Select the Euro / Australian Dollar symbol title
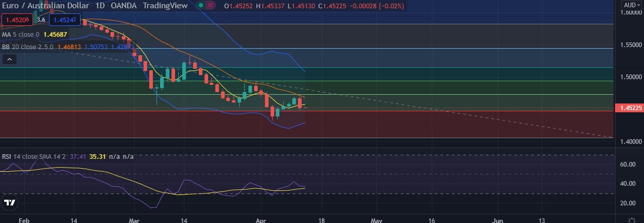Screen dimensions: 644x223 (46, 6)
